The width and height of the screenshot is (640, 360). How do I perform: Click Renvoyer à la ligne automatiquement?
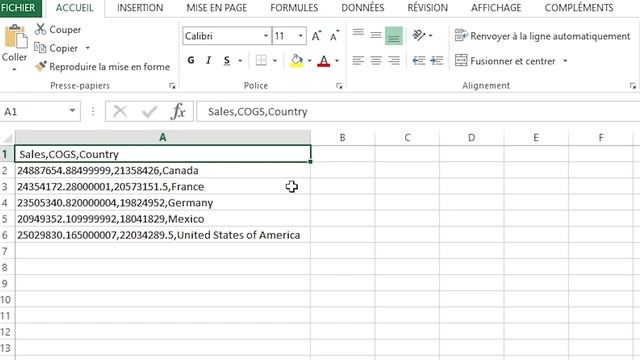pyautogui.click(x=542, y=36)
